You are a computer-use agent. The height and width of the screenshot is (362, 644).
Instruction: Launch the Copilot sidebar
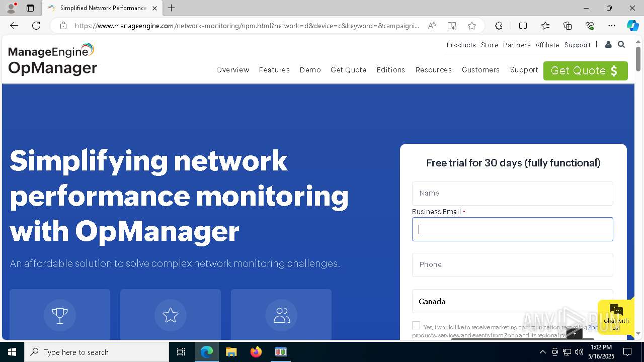tap(632, 26)
